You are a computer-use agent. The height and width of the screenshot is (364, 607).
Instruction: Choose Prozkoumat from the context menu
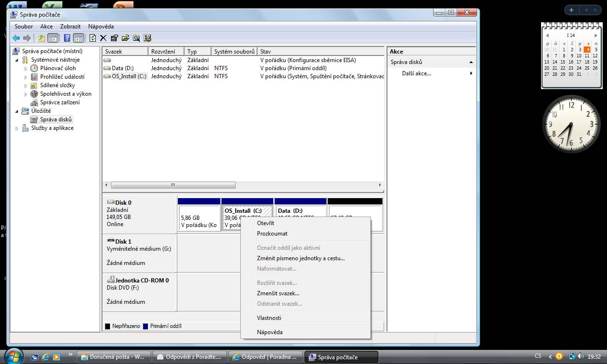click(305, 234)
